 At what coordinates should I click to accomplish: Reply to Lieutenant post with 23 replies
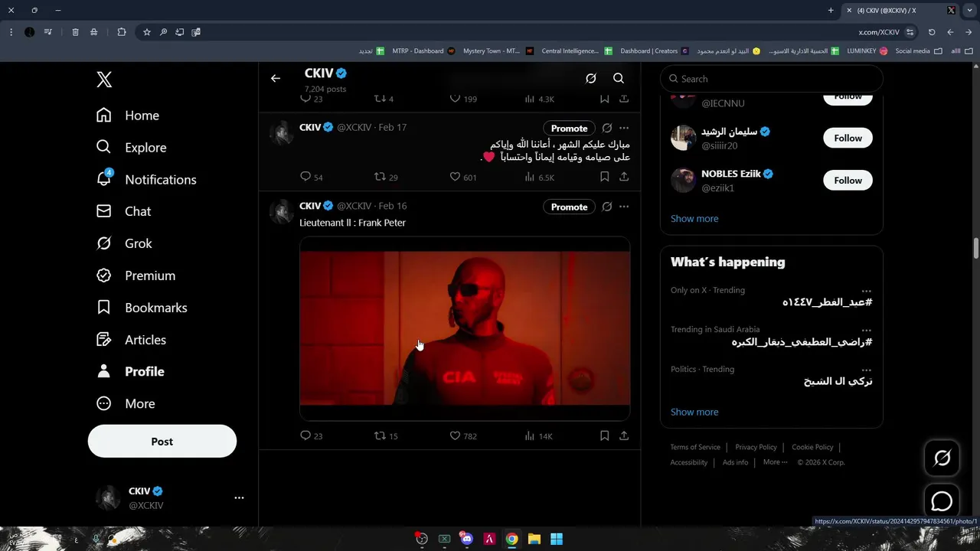point(311,435)
